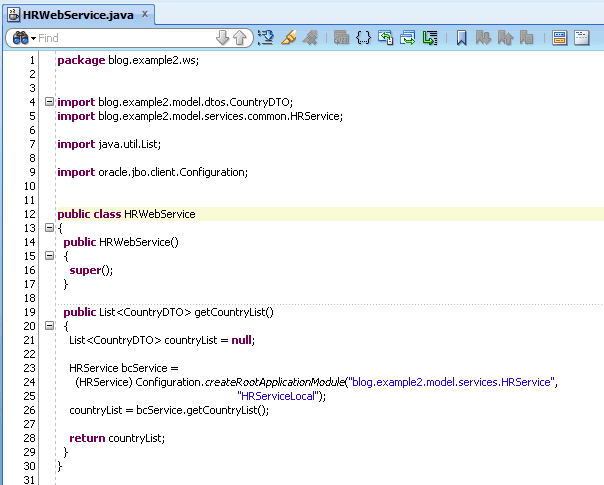The width and height of the screenshot is (604, 485).
Task: Toggle the bookmark icon in the toolbar
Action: pos(461,38)
